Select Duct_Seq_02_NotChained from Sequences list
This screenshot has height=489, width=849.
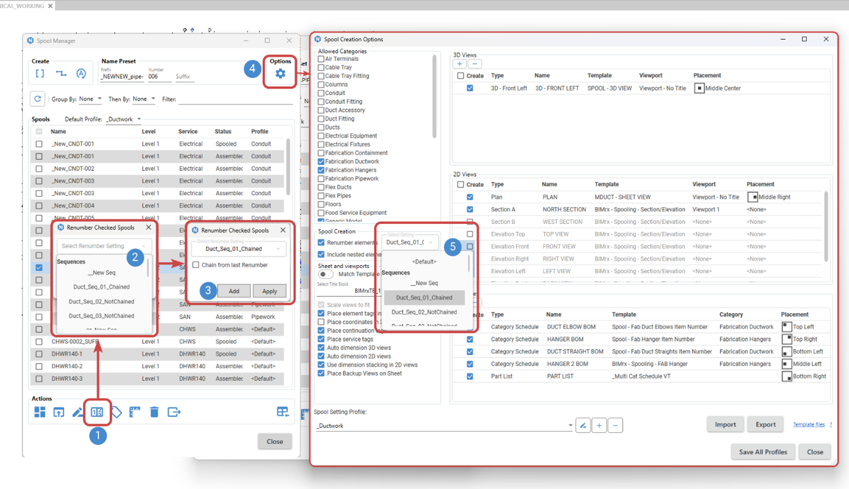[x=103, y=301]
